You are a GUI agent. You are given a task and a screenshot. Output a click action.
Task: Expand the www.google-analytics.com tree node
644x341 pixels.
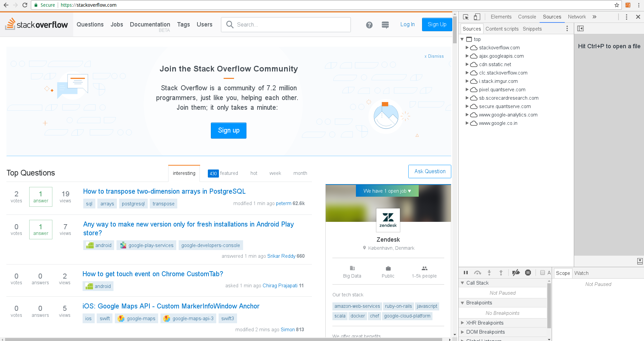[467, 115]
